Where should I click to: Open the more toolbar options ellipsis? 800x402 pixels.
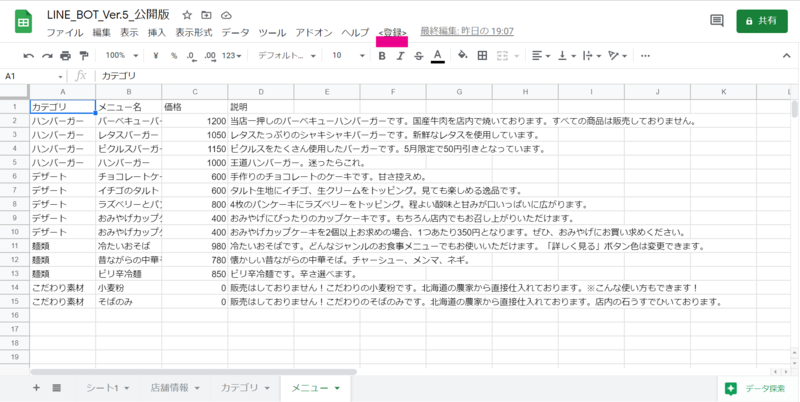point(645,56)
